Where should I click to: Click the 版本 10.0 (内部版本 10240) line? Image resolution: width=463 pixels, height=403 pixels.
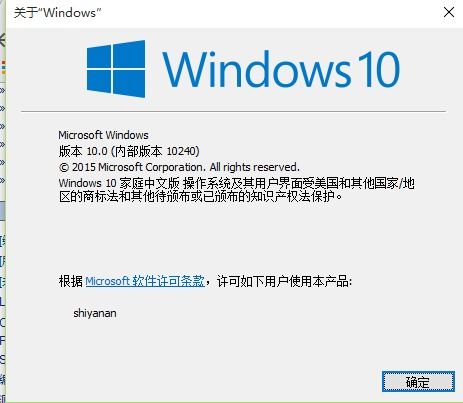129,151
